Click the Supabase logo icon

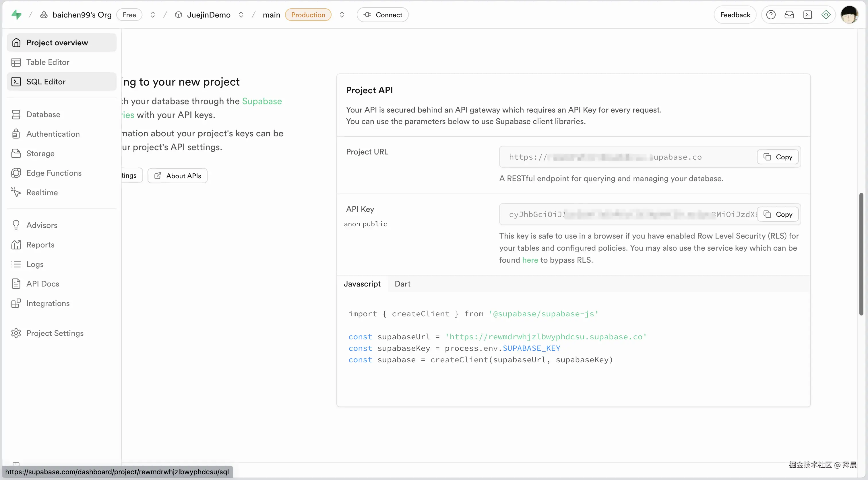click(x=16, y=14)
